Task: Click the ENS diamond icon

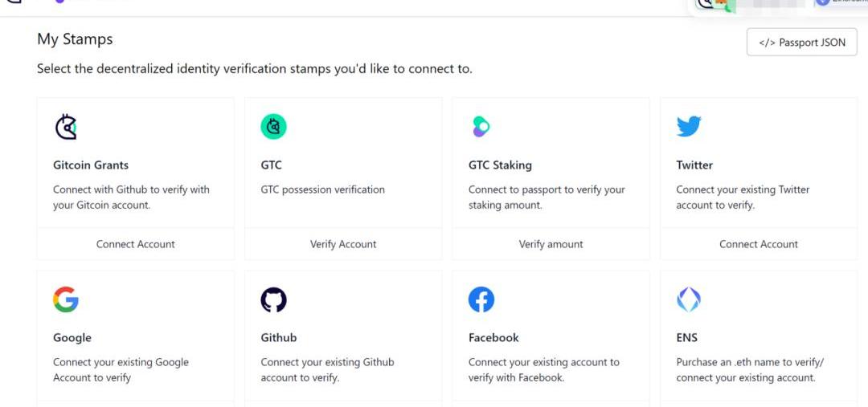Action: [x=689, y=299]
